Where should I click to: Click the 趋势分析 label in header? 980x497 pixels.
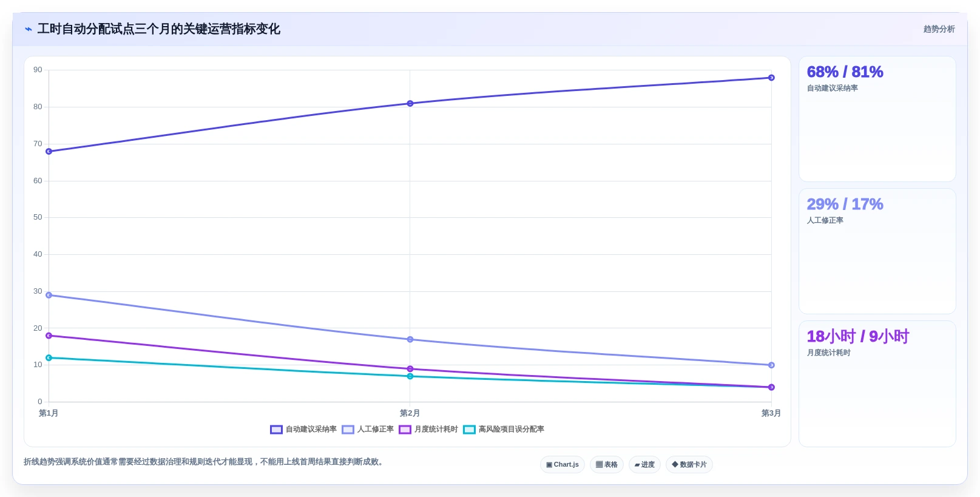tap(939, 29)
